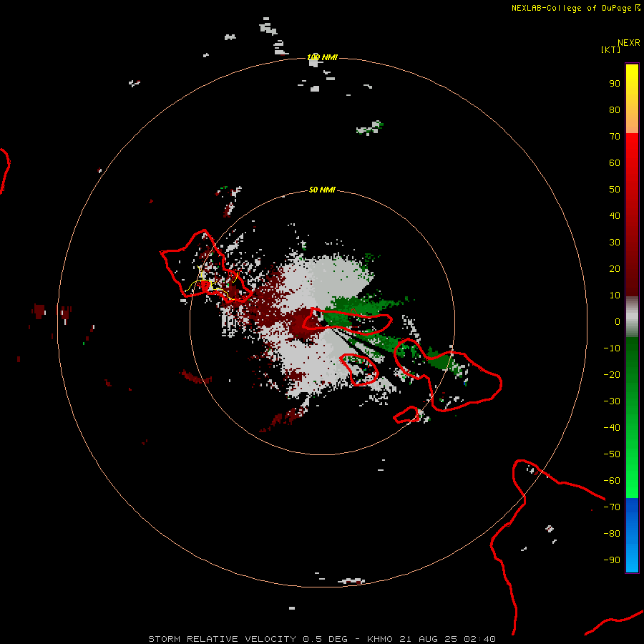
Task: Click the 40 value on velocity scale
Action: [615, 216]
